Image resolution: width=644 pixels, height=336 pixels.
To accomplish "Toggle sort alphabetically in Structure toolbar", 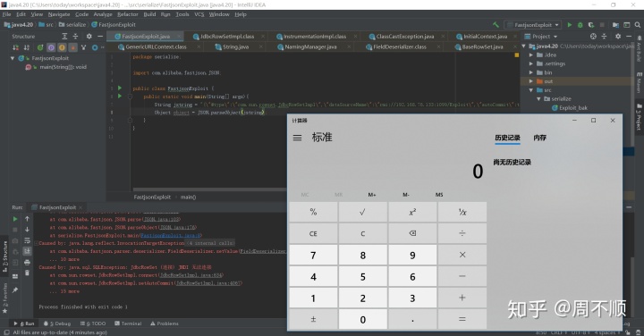I will coord(27,47).
